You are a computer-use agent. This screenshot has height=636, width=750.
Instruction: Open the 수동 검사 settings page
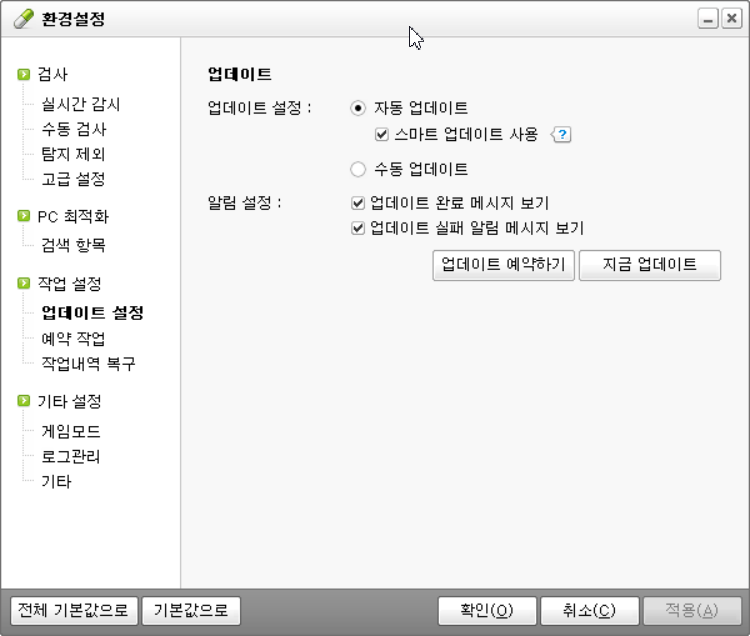pyautogui.click(x=74, y=129)
